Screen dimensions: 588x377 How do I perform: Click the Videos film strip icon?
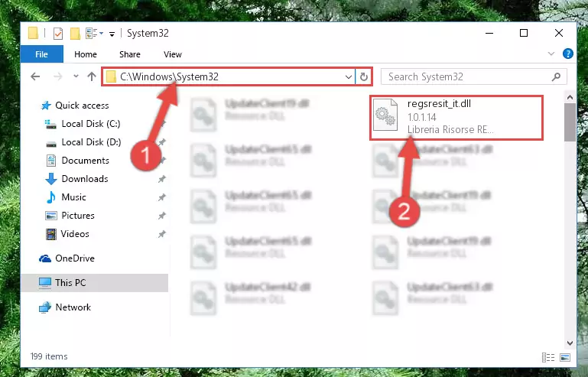(x=51, y=234)
